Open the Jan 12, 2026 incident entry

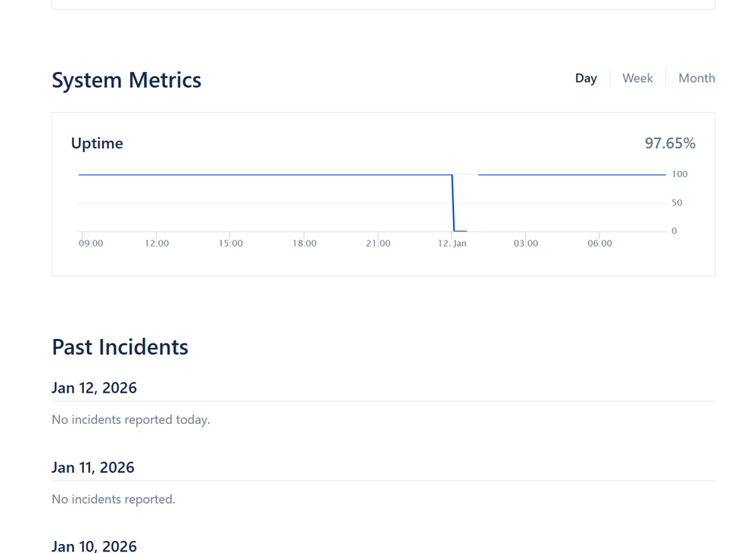[94, 387]
